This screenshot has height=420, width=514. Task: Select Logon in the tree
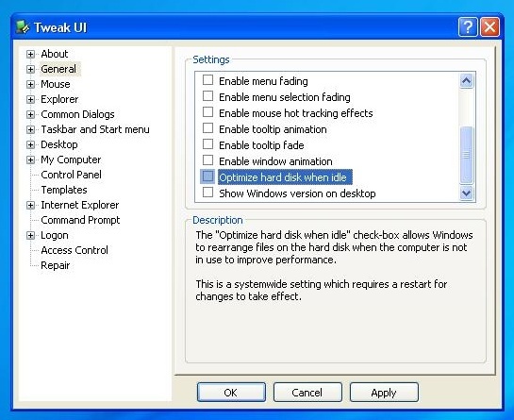pyautogui.click(x=55, y=235)
